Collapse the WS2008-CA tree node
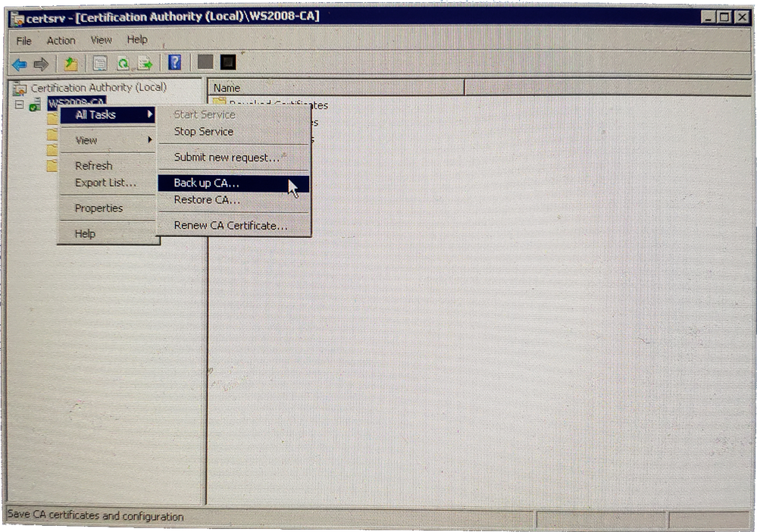 20,104
